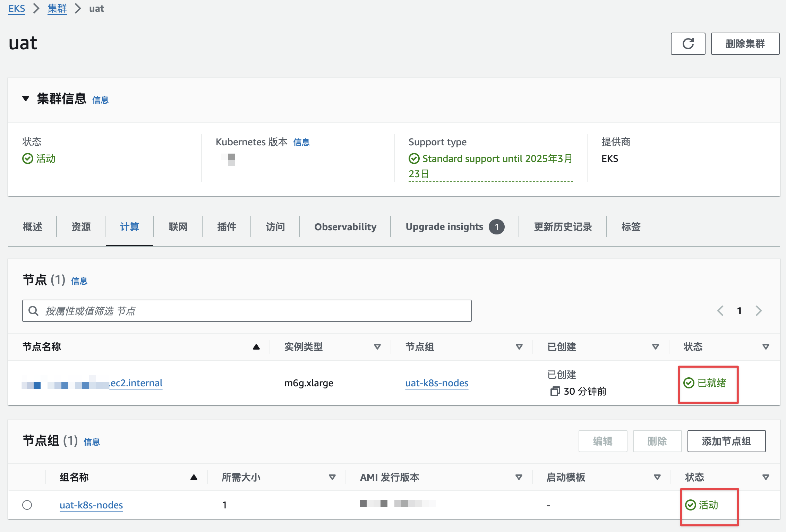Viewport: 786px width, 532px height.
Task: Go to EKS breadcrumb link
Action: (17, 9)
